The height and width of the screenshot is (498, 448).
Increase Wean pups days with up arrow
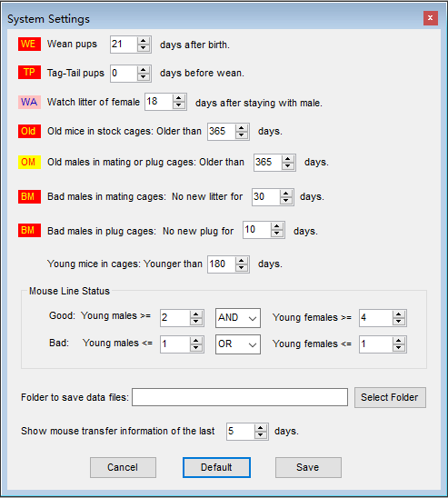pyautogui.click(x=144, y=41)
